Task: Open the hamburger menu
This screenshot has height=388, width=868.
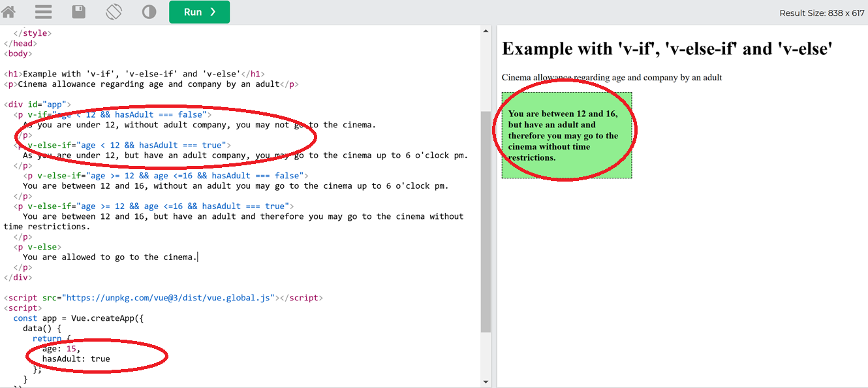Action: coord(43,12)
